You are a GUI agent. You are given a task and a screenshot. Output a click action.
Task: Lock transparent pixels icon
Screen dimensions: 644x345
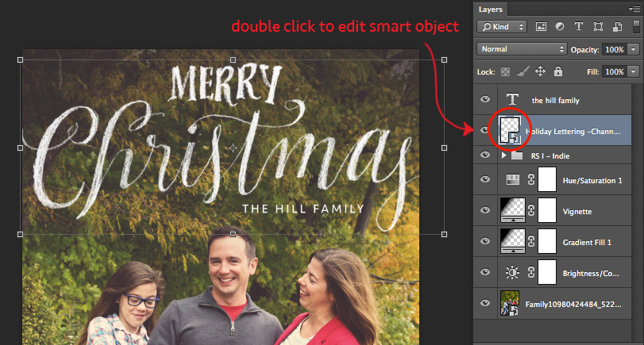pyautogui.click(x=505, y=72)
